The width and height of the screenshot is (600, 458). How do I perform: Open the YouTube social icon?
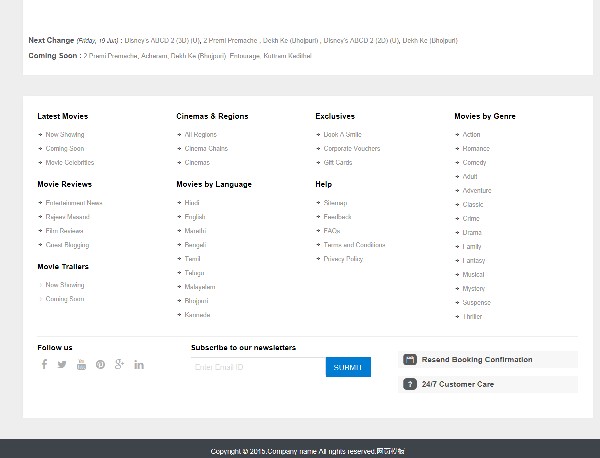(x=81, y=365)
